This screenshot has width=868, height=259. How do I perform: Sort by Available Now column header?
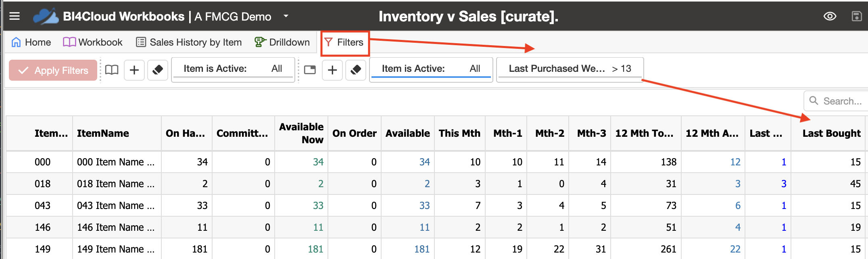click(x=301, y=134)
